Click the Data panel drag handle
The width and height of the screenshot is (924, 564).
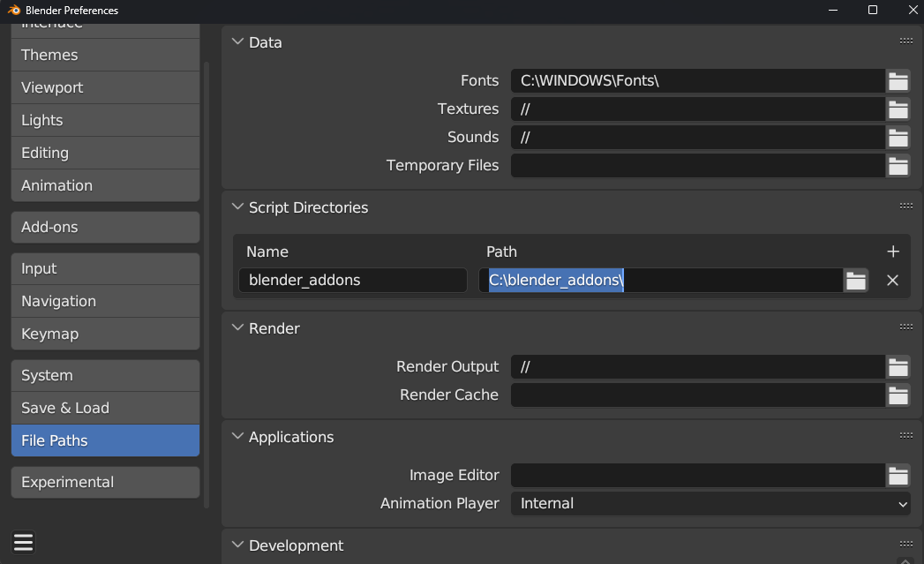(906, 41)
